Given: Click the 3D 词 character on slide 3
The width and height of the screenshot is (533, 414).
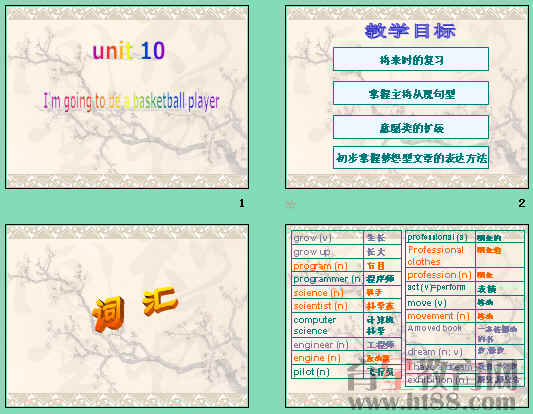Looking at the screenshot, I should point(108,314).
